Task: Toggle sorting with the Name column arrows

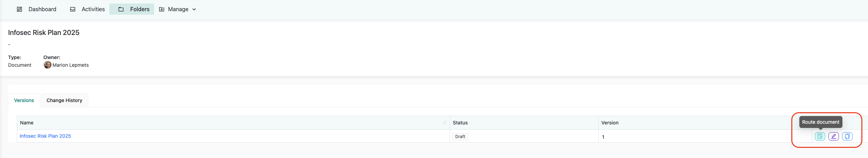Action: 445,123
